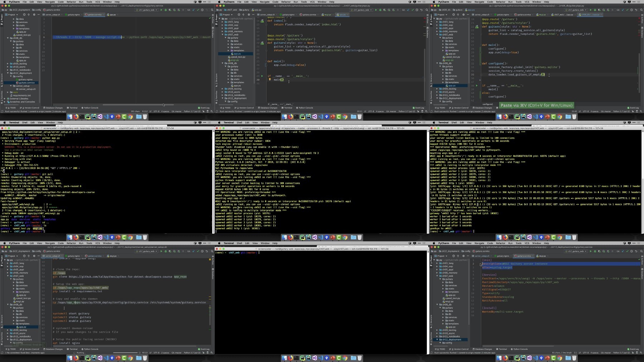Click Git update-project arrow in ch07_web breadcrumb window
The height and width of the screenshot is (362, 644).
408,10
